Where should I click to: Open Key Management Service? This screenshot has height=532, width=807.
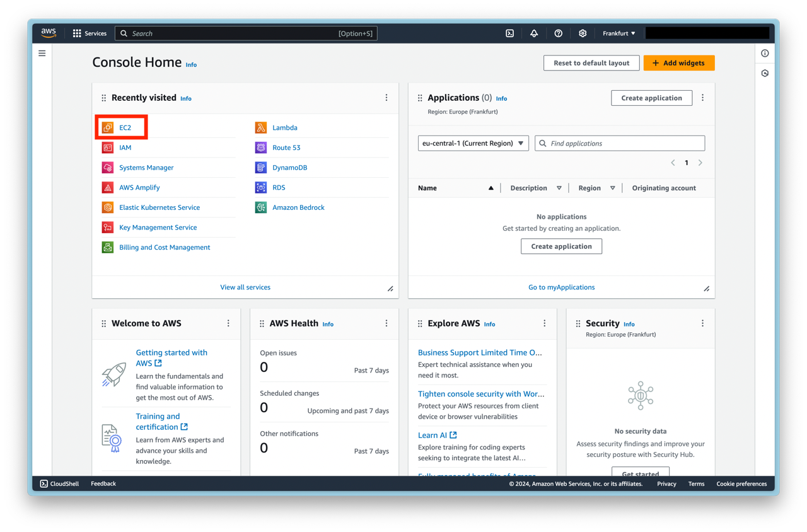point(158,227)
